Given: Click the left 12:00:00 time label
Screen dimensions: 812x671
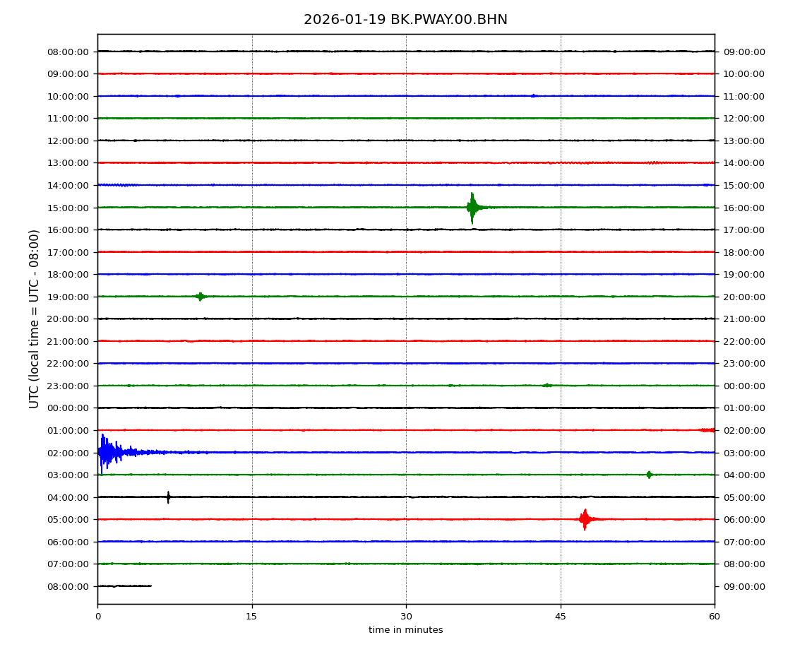Looking at the screenshot, I should (x=69, y=141).
